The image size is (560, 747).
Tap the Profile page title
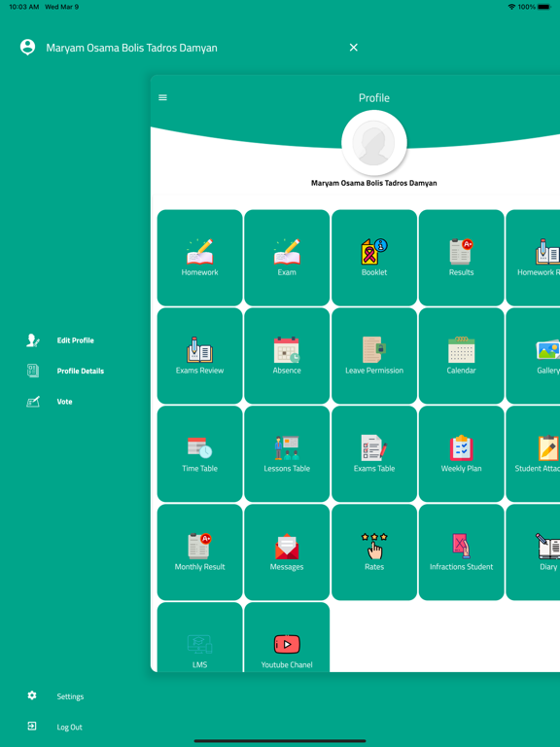tap(373, 97)
